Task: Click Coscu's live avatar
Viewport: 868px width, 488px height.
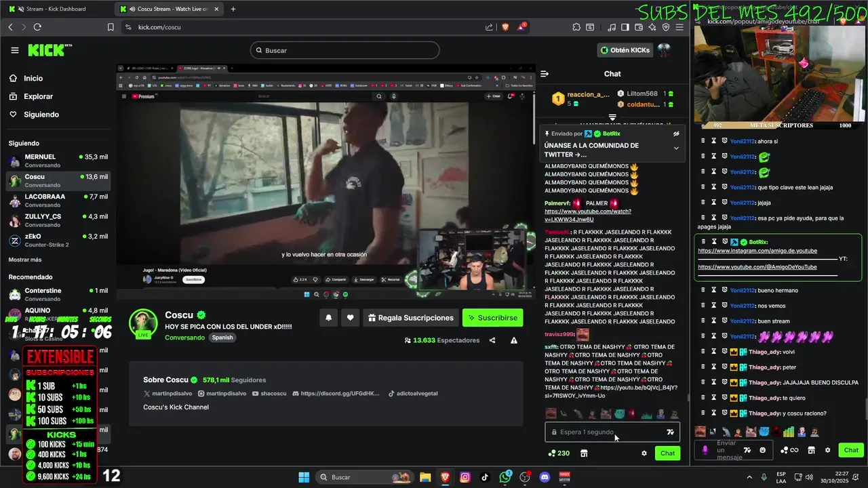Action: pyautogui.click(x=143, y=323)
